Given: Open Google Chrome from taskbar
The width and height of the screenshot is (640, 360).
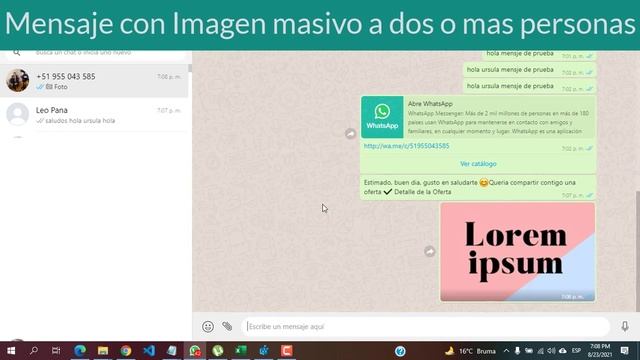Looking at the screenshot, I should point(126,351).
